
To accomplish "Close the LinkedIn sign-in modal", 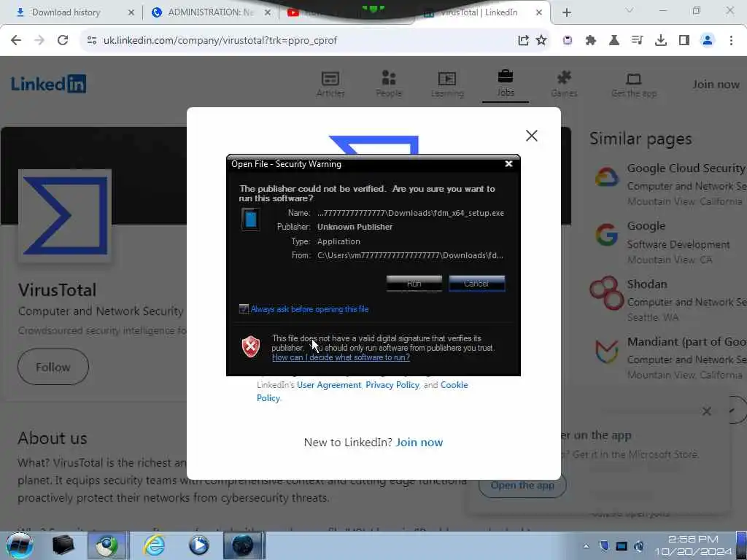I will pos(531,136).
